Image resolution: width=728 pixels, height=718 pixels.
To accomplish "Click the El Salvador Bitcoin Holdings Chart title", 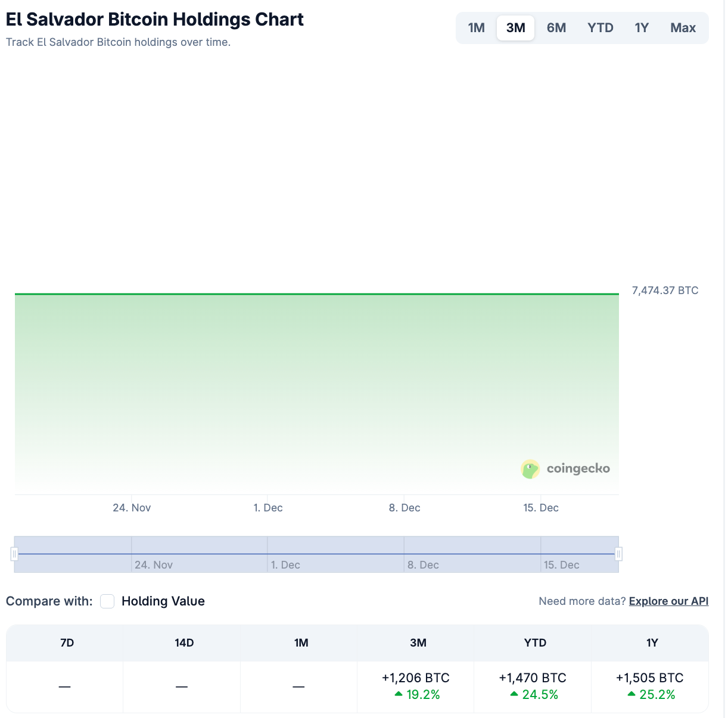I will click(x=154, y=19).
